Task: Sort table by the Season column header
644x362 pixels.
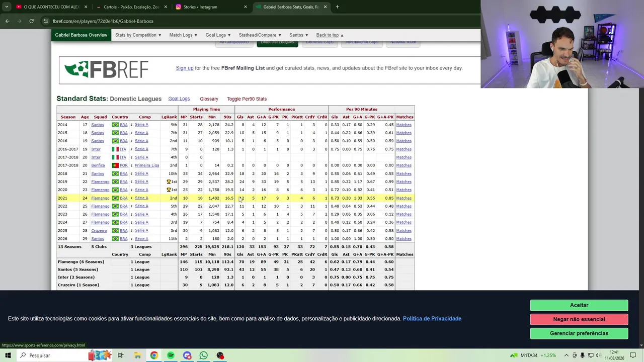Action: (x=68, y=117)
